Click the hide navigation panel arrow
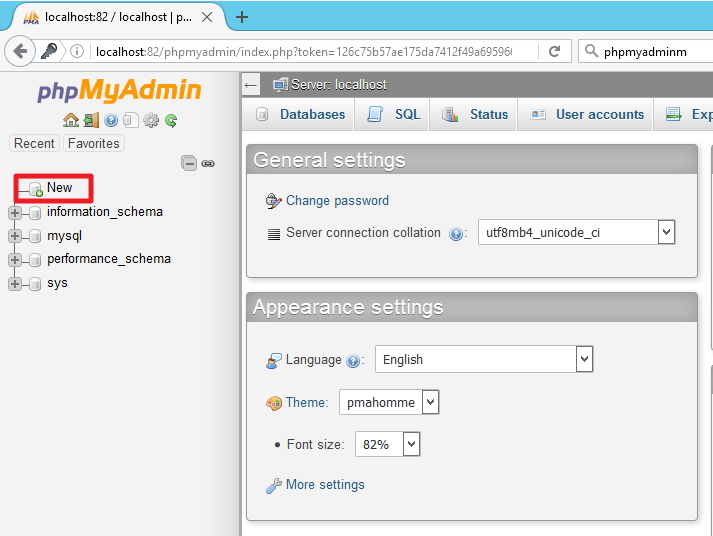This screenshot has width=713, height=536. [x=251, y=85]
